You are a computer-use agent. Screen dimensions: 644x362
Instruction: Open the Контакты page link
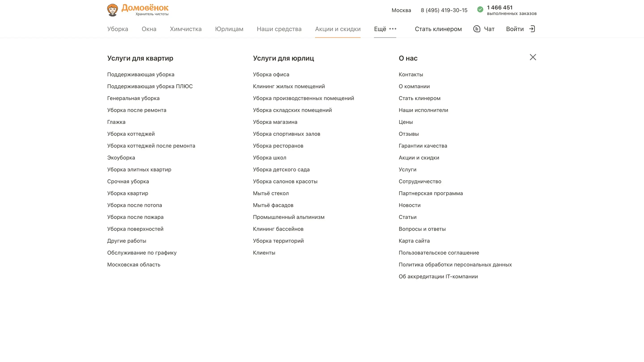(x=411, y=74)
